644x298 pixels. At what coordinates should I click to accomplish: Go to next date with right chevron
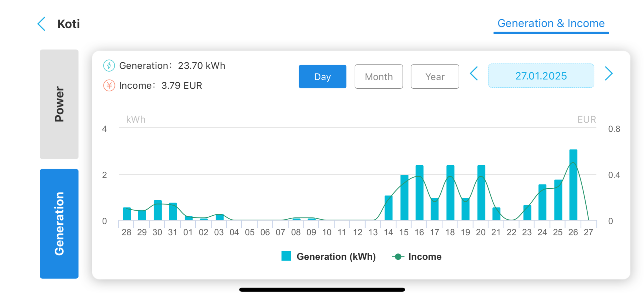pyautogui.click(x=608, y=74)
